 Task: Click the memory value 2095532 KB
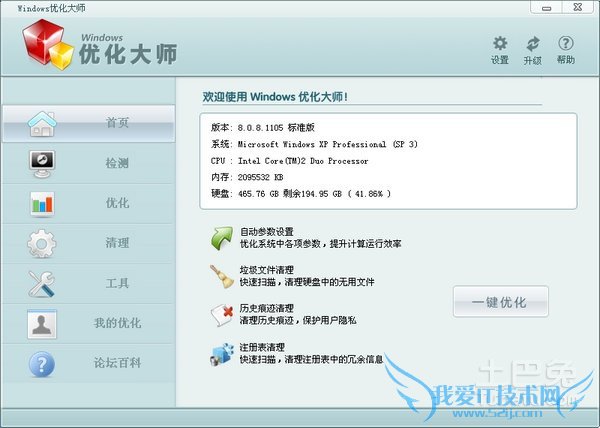[261, 177]
